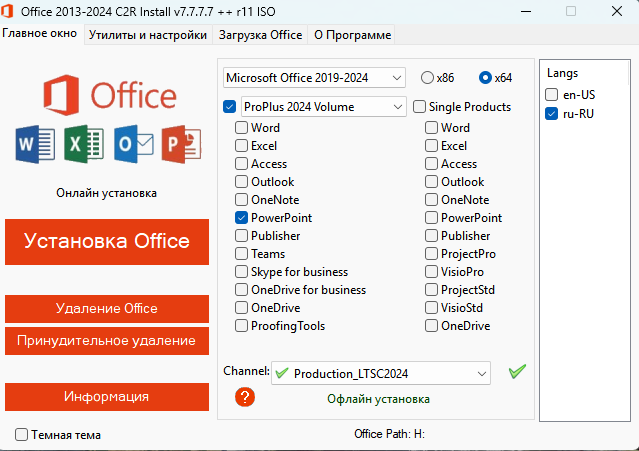Screen dimensions: 639x451
Task: Check VisioStd single product
Action: (431, 308)
